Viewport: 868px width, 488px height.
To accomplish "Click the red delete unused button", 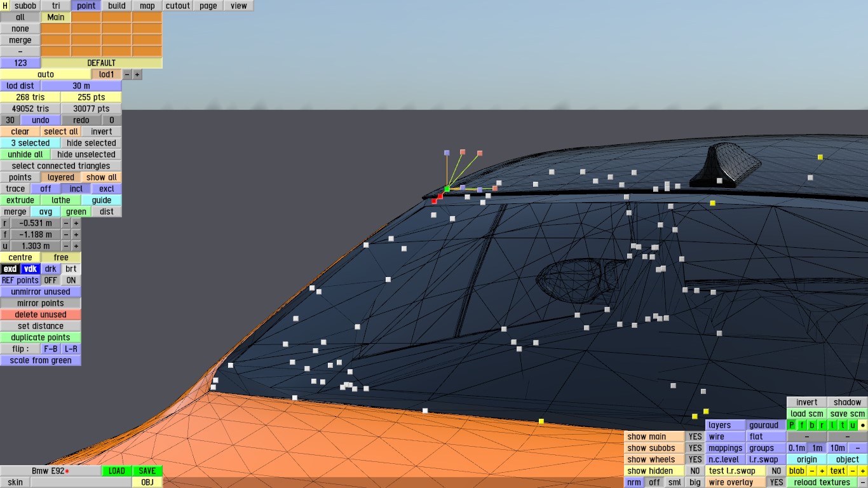I will (x=41, y=315).
